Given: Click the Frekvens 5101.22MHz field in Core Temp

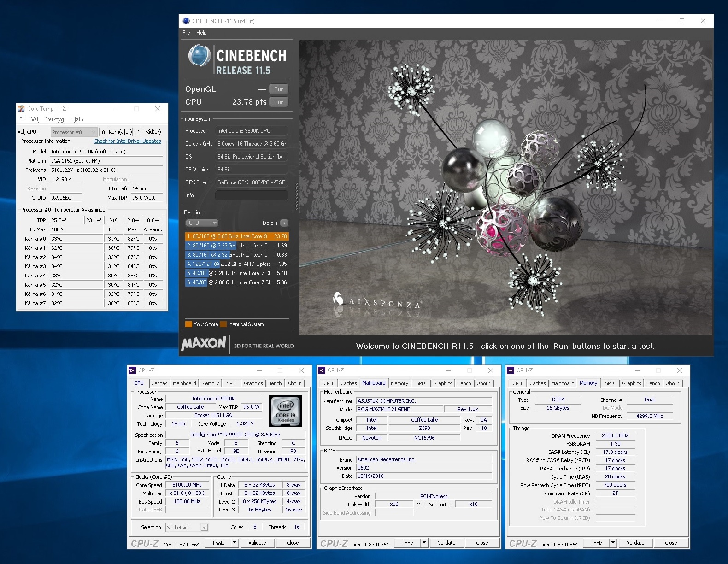Looking at the screenshot, I should pyautogui.click(x=106, y=170).
